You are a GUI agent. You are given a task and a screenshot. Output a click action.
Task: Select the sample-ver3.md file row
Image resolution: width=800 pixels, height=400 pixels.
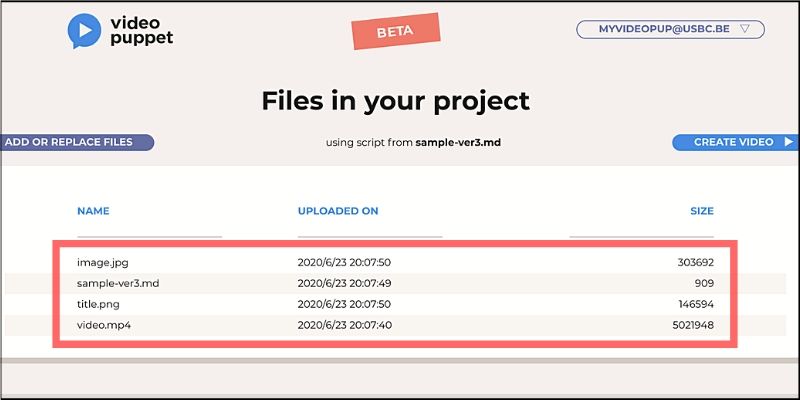click(395, 283)
